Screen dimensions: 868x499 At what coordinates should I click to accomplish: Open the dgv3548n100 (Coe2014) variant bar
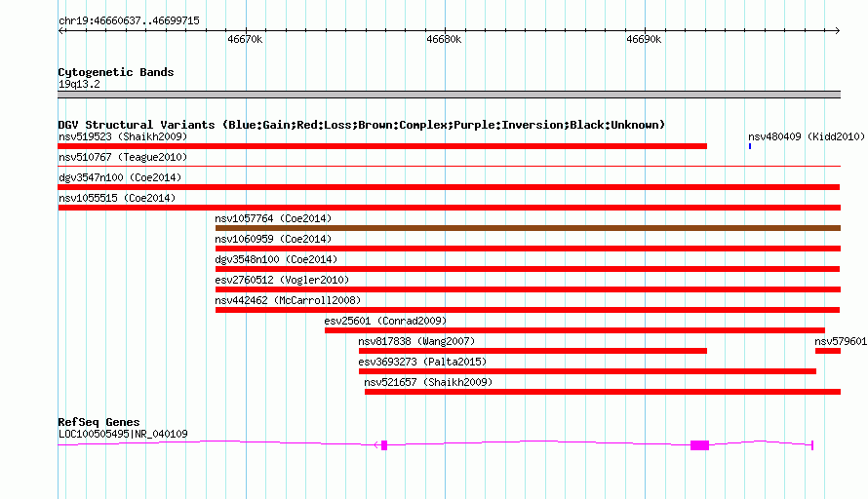click(x=528, y=269)
